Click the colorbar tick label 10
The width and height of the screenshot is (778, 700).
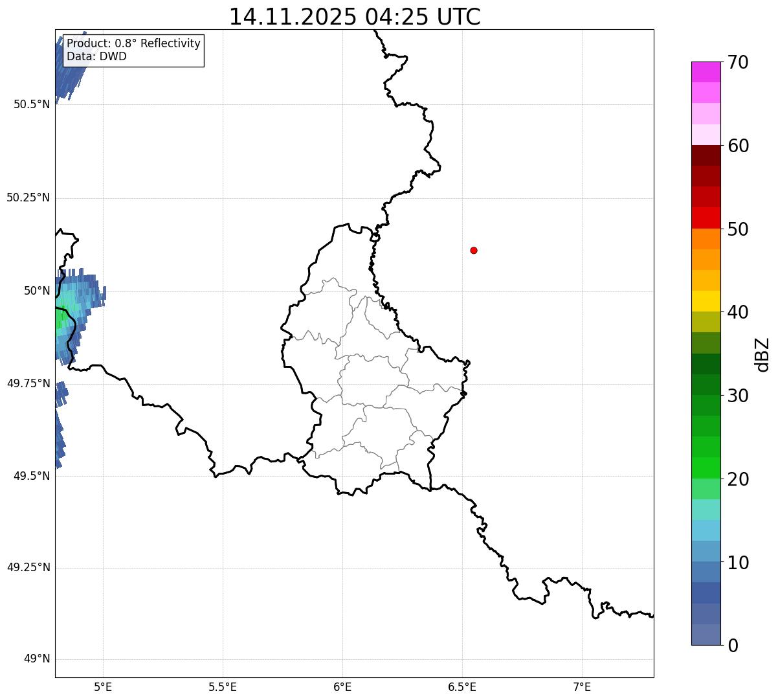[x=739, y=563]
